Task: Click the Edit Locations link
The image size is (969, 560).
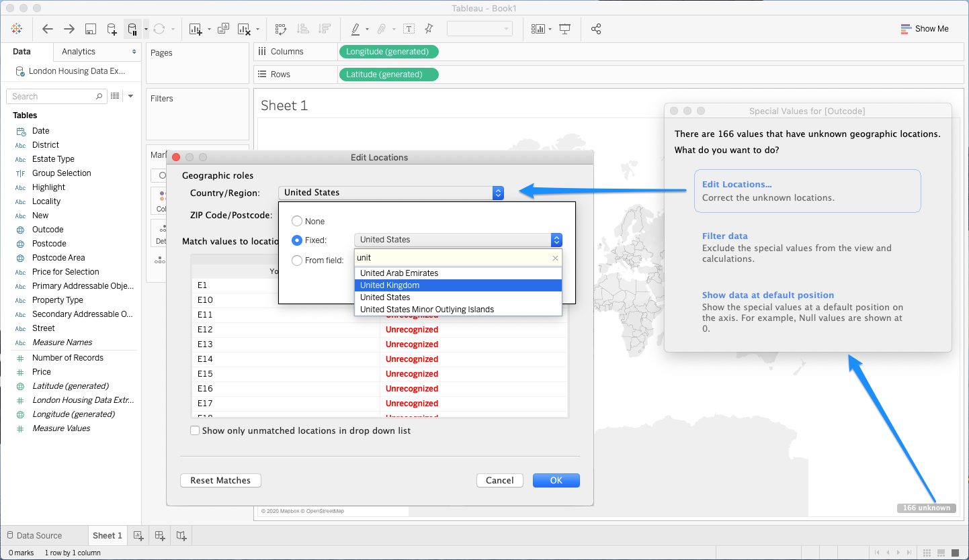Action: coord(737,184)
